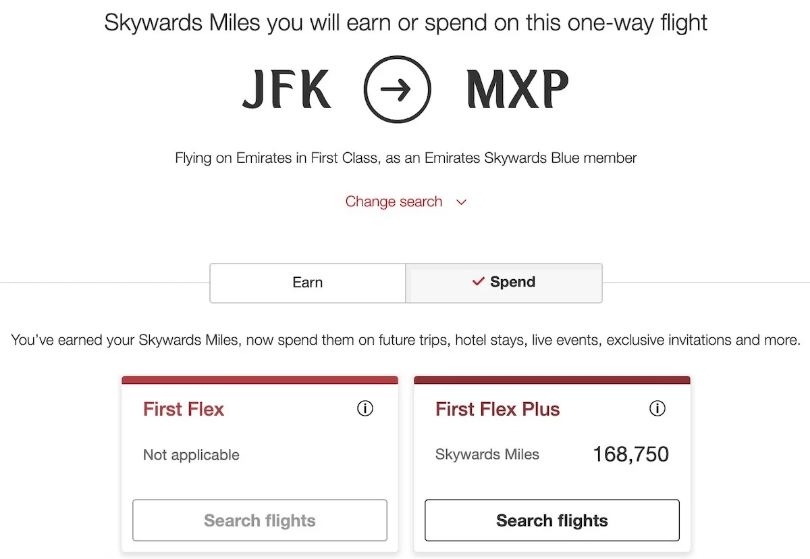The image size is (810, 559).
Task: Select the Spend tab
Action: 504,283
